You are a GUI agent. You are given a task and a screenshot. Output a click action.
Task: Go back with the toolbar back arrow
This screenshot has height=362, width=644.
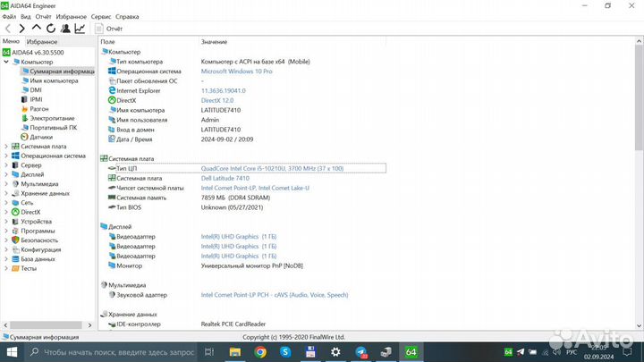click(8, 29)
